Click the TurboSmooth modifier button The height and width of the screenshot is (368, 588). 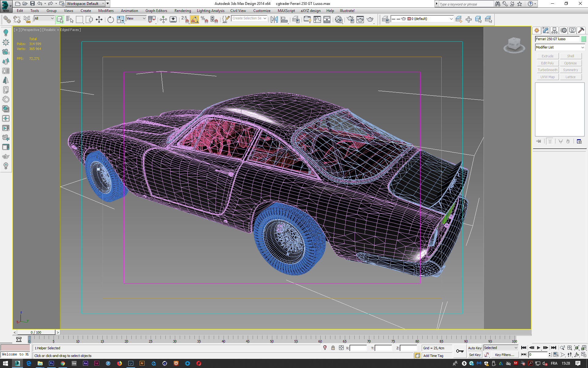coord(548,70)
